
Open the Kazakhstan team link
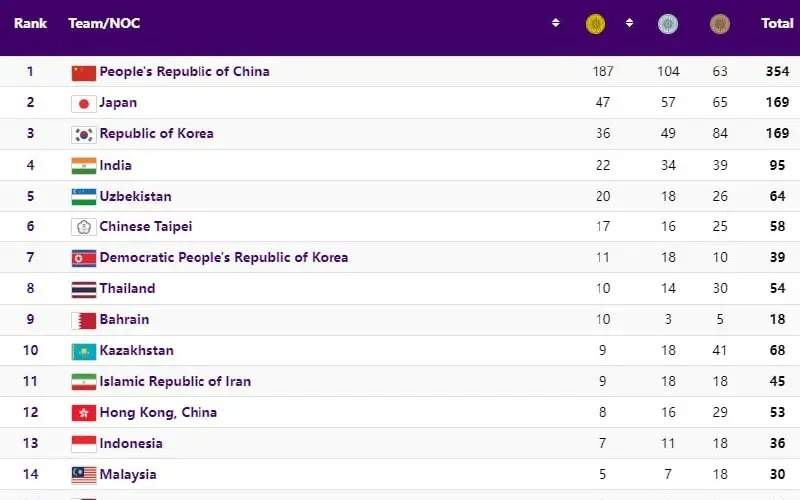[x=136, y=351]
